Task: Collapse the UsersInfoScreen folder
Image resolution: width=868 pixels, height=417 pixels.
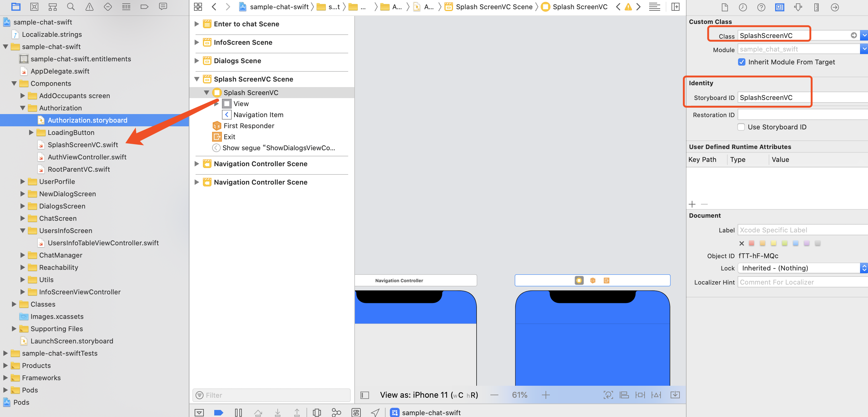Action: coord(23,231)
